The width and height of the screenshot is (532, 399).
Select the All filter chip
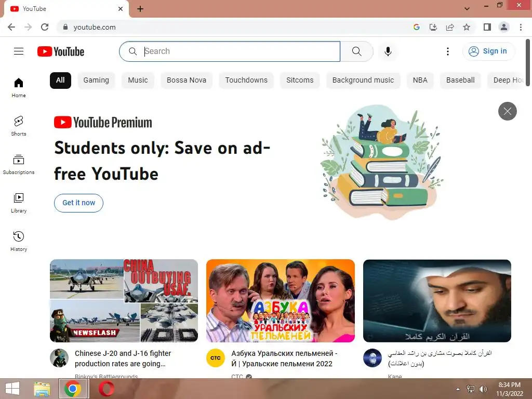pos(60,81)
